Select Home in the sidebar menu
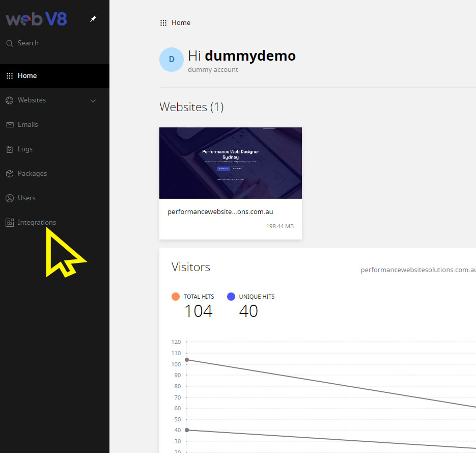Viewport: 476px width, 453px height. point(28,75)
